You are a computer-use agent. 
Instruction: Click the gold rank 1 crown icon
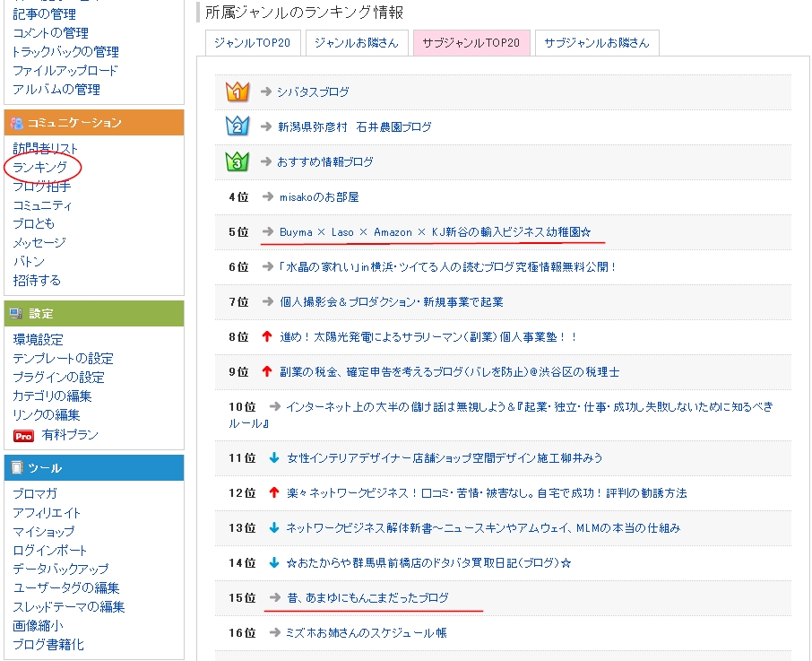tap(238, 91)
